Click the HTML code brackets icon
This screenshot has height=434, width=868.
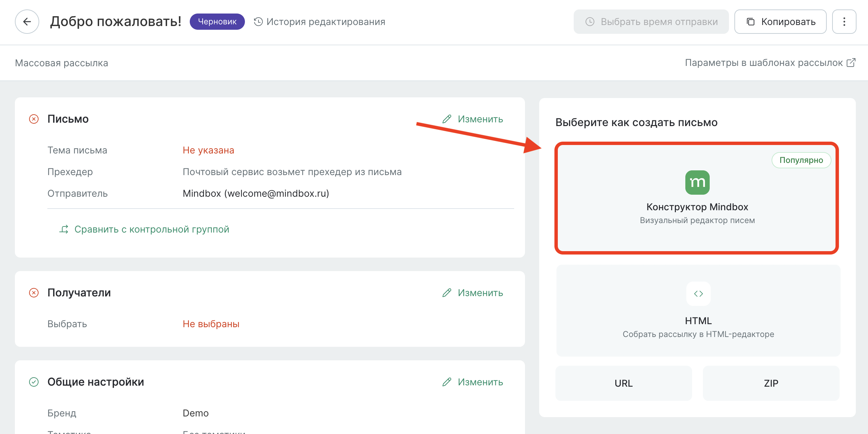698,293
